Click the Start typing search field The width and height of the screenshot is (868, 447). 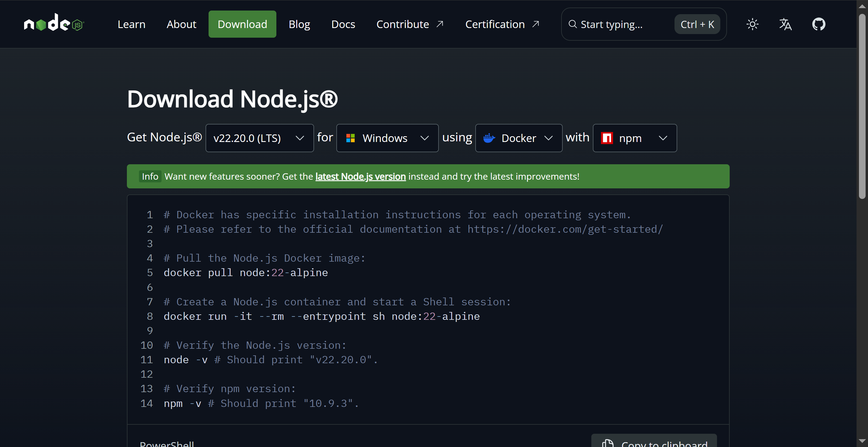[643, 24]
